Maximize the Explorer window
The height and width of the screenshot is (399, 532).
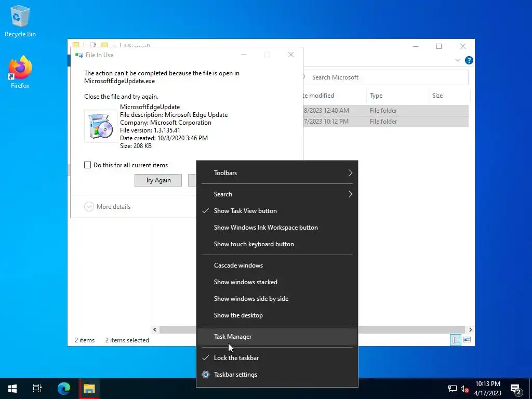pos(439,46)
